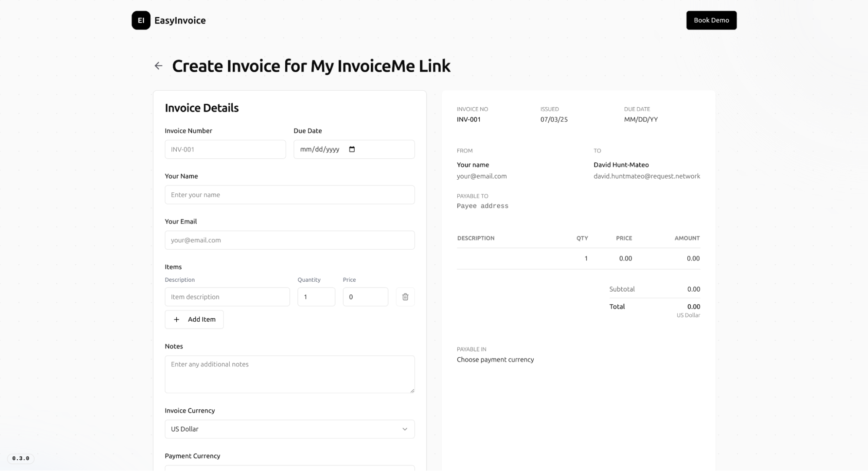
Task: Click inside the Notes text area
Action: pos(289,374)
